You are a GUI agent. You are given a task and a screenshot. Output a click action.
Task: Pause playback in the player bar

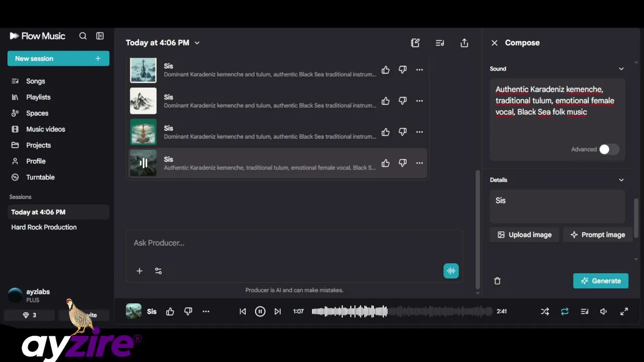[x=260, y=312]
